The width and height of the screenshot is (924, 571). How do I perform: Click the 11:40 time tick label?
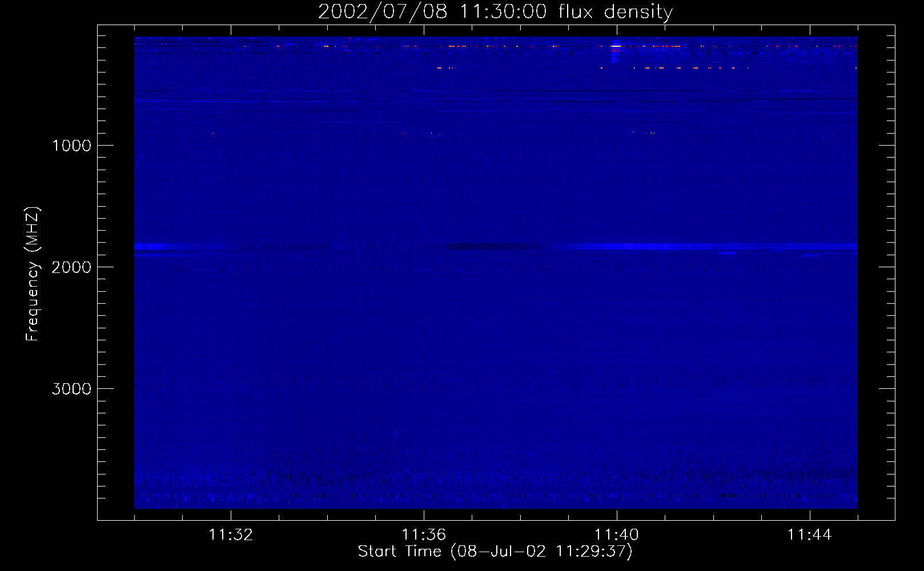tap(617, 535)
